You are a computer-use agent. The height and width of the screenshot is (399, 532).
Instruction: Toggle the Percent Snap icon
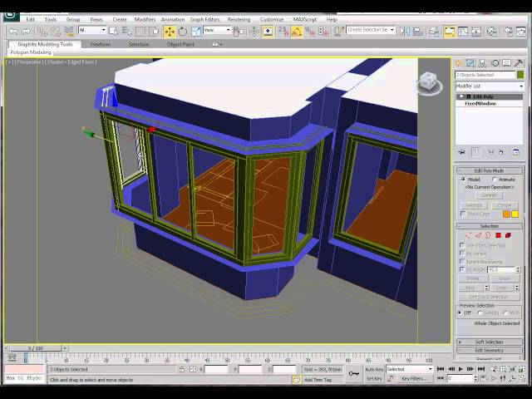coord(310,32)
